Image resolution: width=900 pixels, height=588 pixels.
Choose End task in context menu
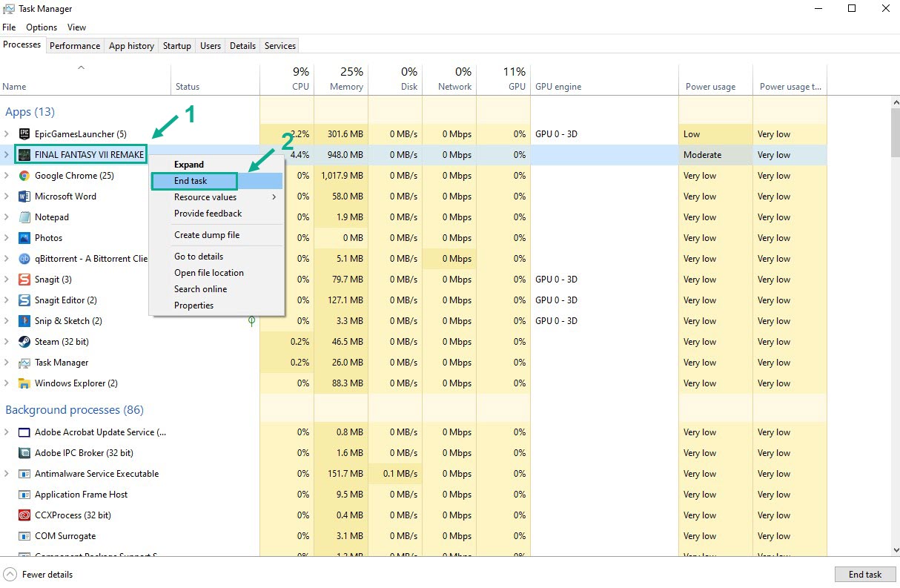216,181
